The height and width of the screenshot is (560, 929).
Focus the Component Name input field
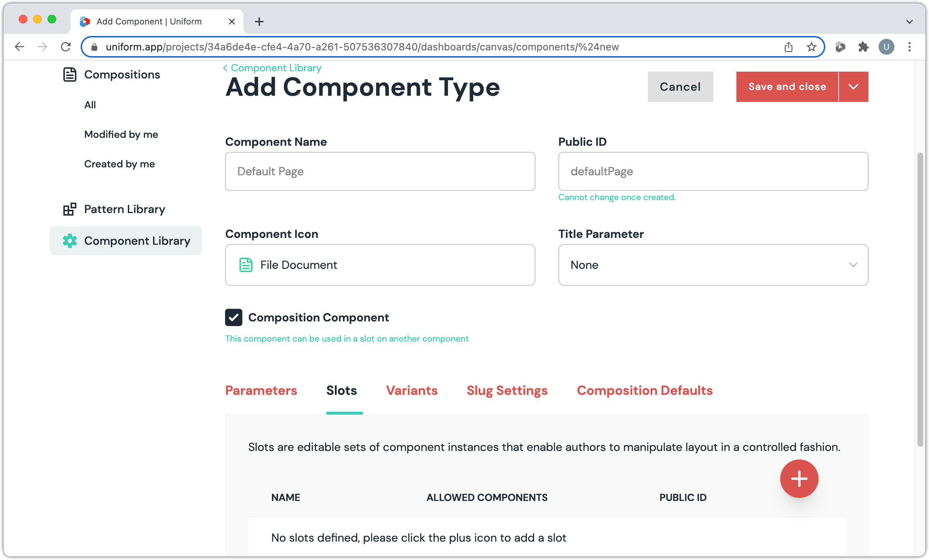(380, 171)
